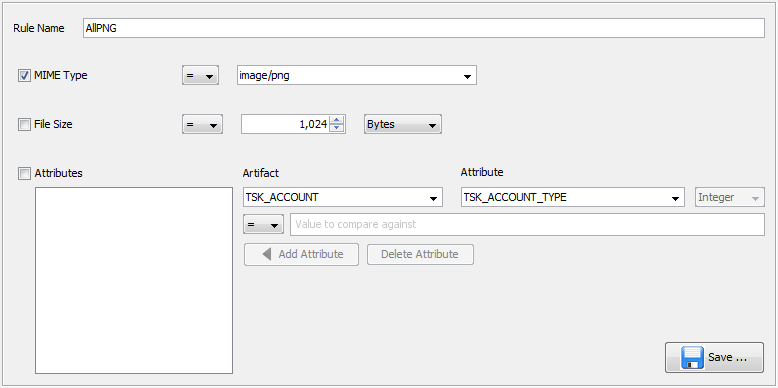Enable the Attributes checkbox
The image size is (778, 388).
[24, 174]
